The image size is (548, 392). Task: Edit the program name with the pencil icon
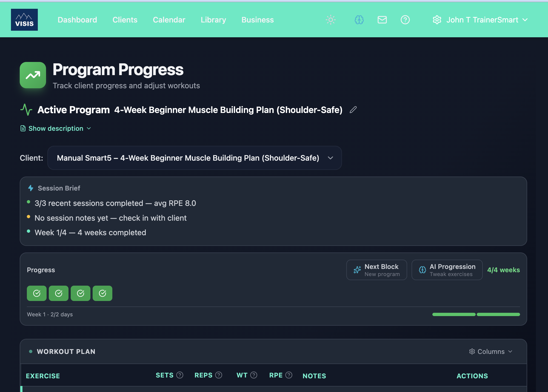coord(353,110)
